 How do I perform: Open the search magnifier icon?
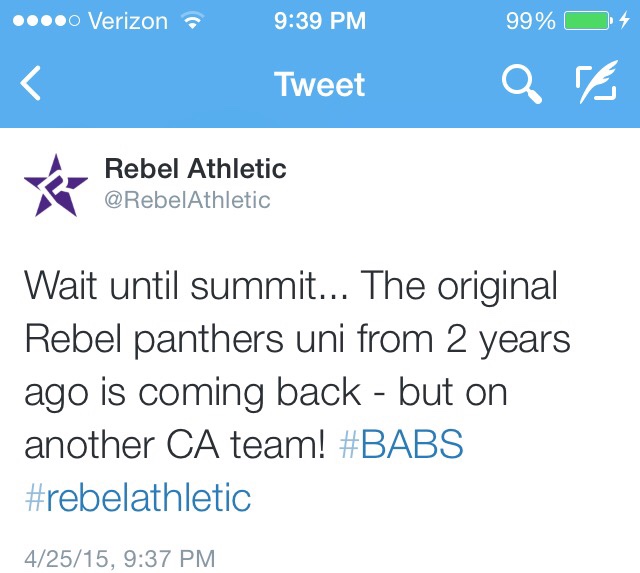pyautogui.click(x=522, y=84)
